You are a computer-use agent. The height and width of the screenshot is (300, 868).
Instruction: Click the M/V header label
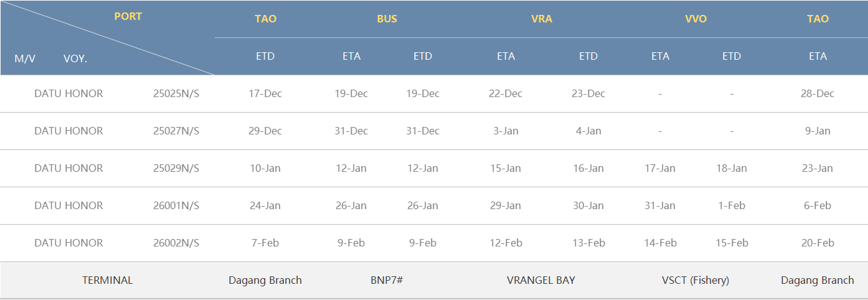pyautogui.click(x=25, y=59)
